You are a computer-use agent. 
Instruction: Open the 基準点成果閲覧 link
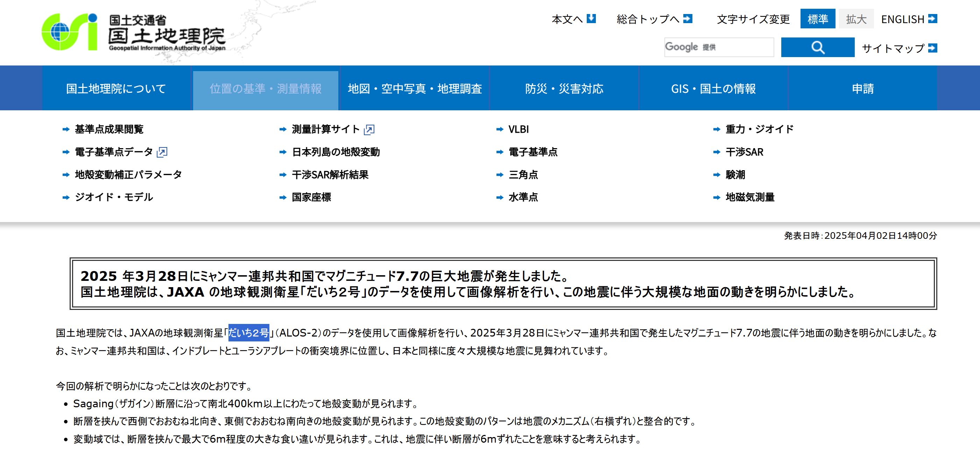click(109, 130)
